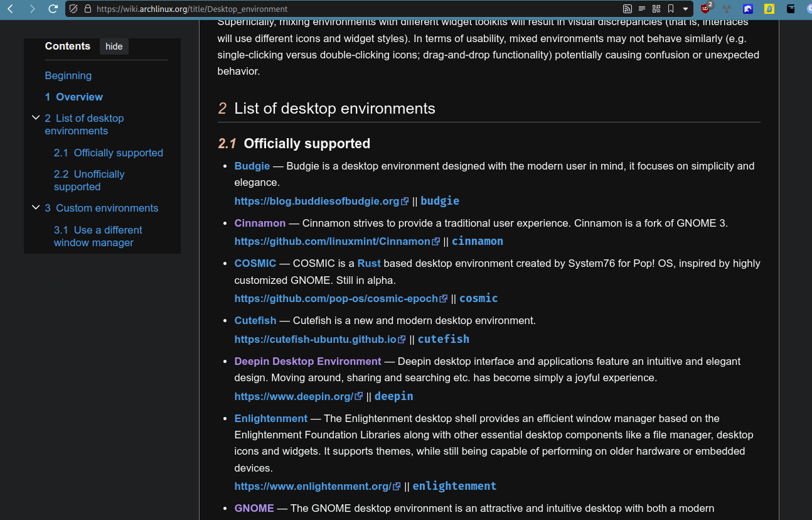
Task: Open the Budgie wiki link
Action: 252,166
